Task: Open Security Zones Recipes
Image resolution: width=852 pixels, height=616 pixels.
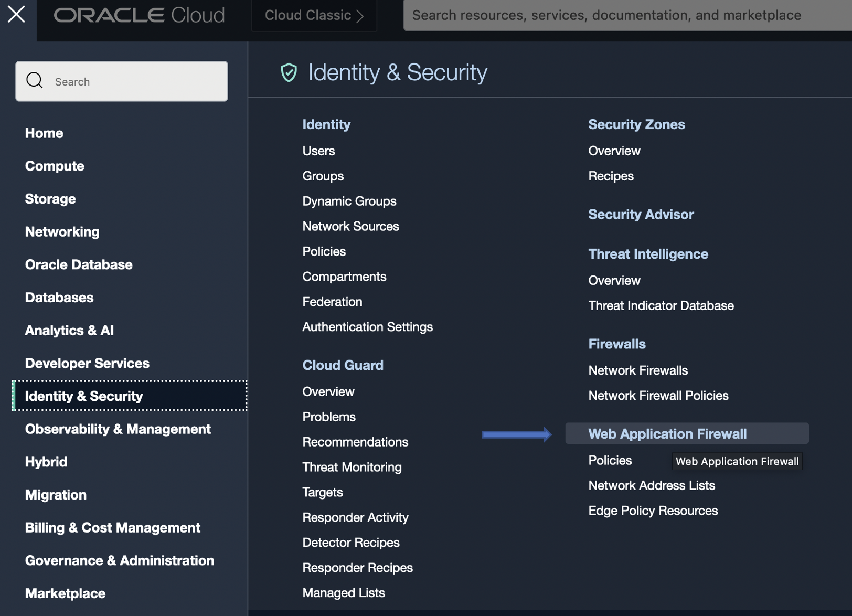Action: (x=611, y=176)
